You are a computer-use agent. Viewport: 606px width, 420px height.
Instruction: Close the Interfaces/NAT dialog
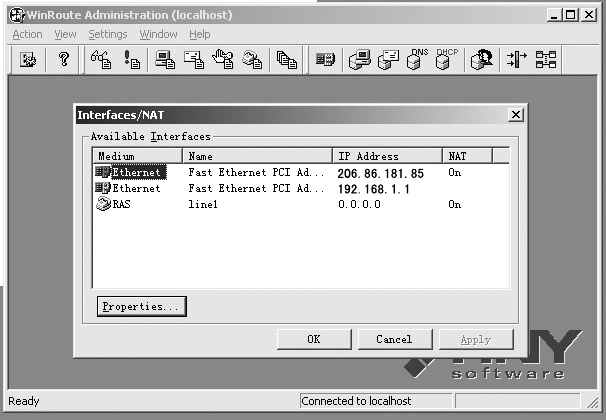coord(514,115)
